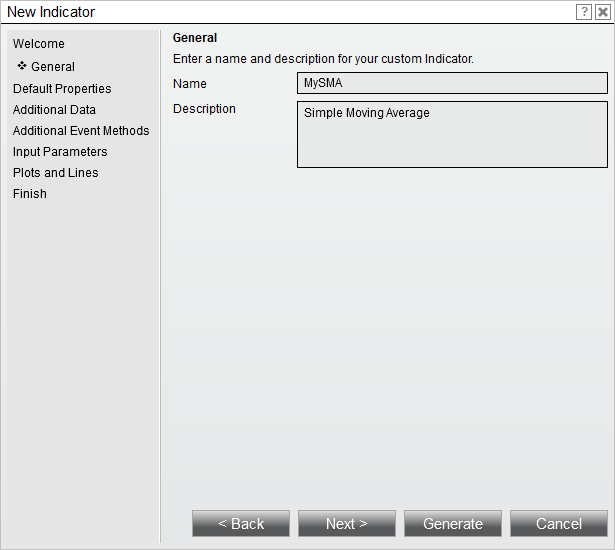The image size is (615, 550).
Task: Navigate to Plots and Lines step
Action: tap(55, 173)
